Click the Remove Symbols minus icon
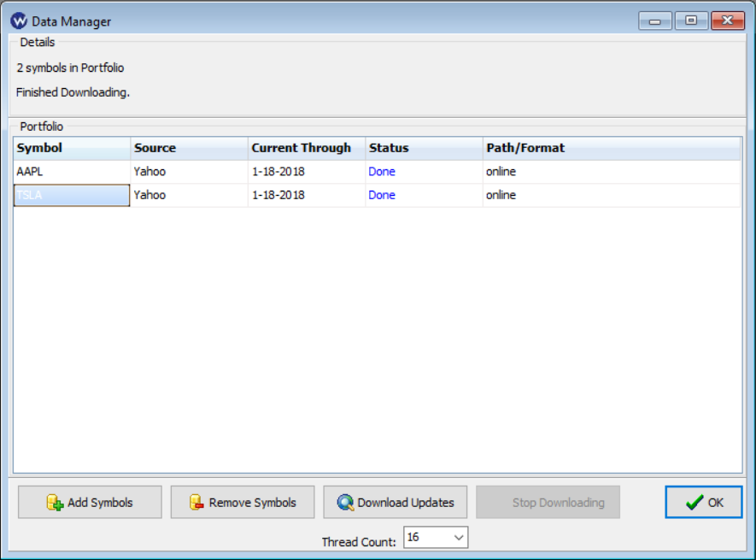 [196, 503]
